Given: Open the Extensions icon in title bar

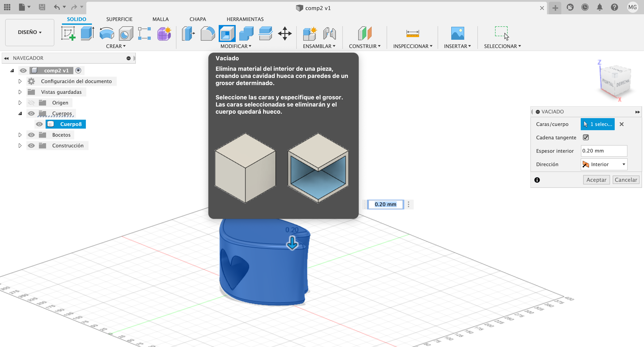Looking at the screenshot, I should 570,7.
